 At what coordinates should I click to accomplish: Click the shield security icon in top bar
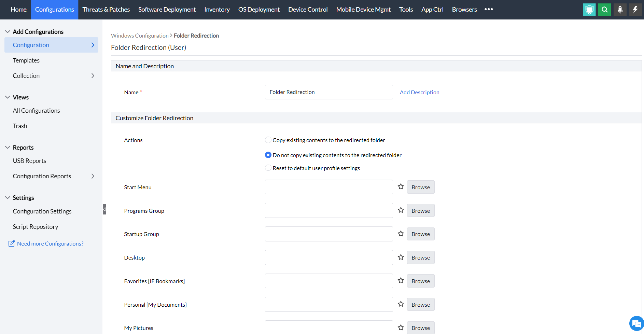589,10
